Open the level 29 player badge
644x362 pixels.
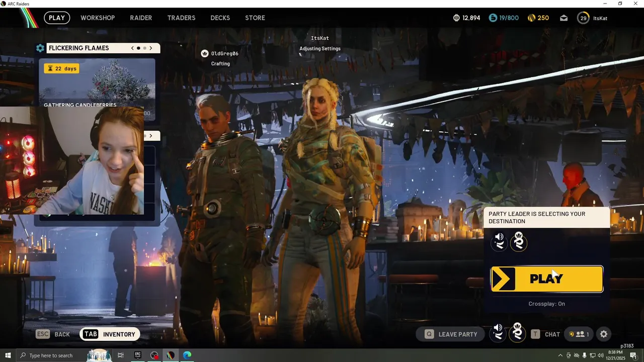click(x=583, y=18)
